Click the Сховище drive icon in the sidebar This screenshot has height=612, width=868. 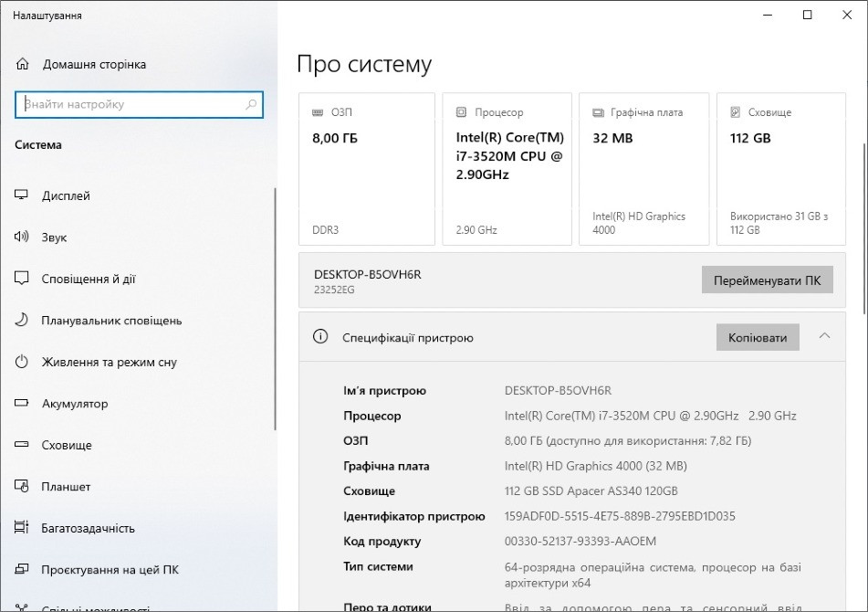(21, 444)
